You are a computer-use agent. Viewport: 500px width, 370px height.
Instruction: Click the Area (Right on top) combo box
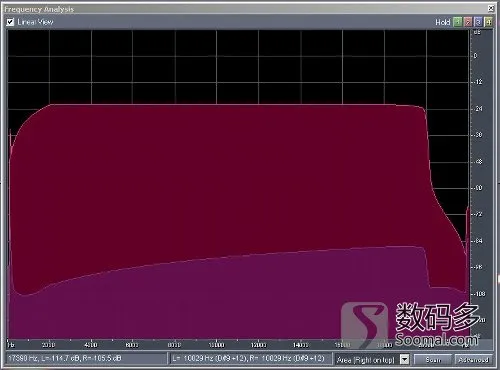(372, 359)
